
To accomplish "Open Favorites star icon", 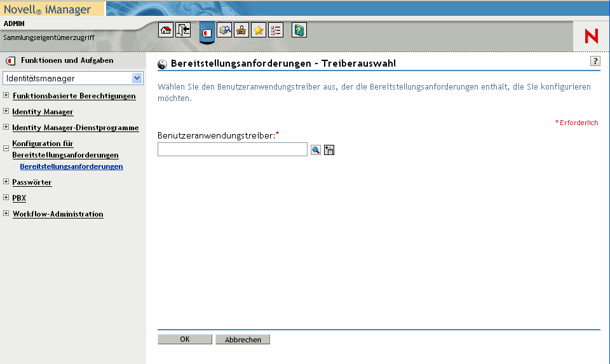I will click(259, 30).
